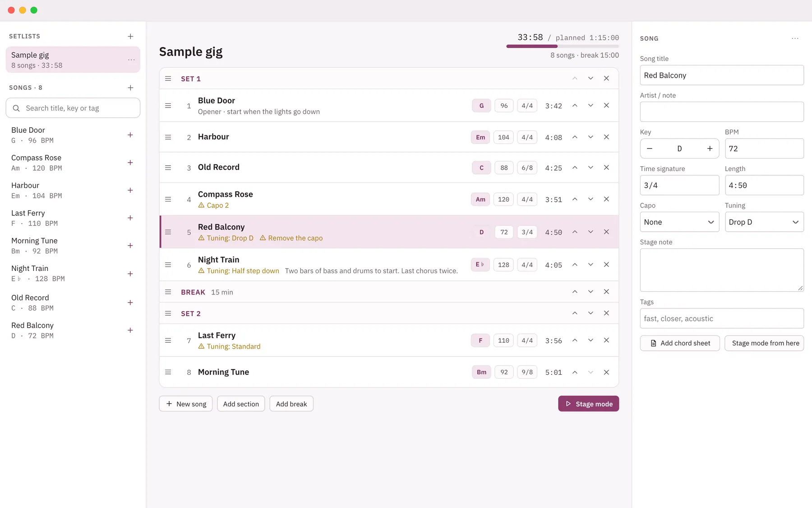Add Last Ferry from library to setlist

[x=130, y=218]
